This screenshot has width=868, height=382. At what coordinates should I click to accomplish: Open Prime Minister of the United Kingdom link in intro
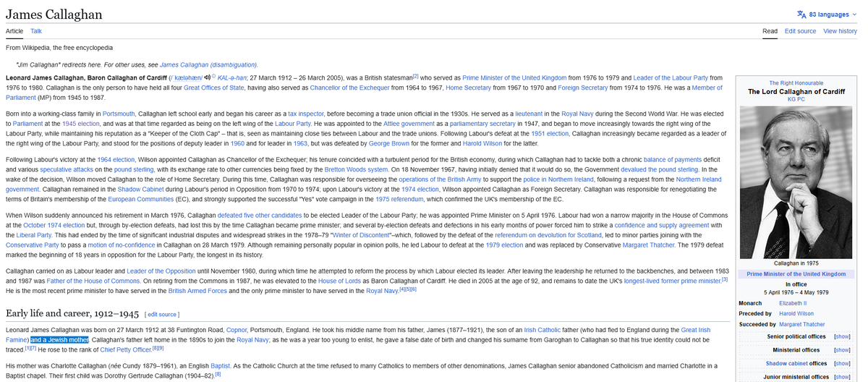pyautogui.click(x=515, y=77)
